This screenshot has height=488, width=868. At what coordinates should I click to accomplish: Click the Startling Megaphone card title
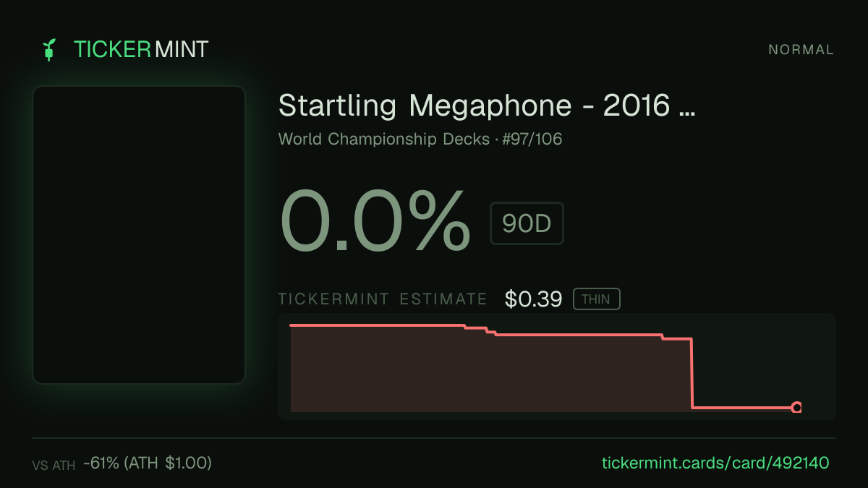coord(487,106)
